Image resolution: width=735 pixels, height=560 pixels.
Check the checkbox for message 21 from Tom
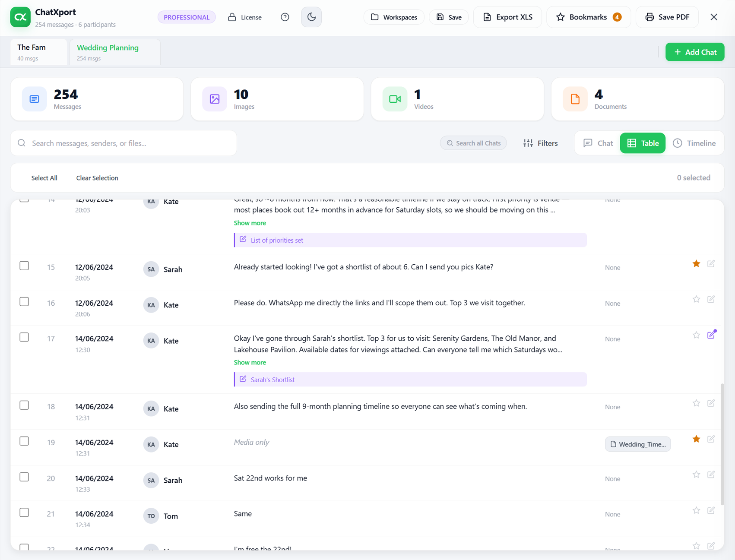point(24,513)
